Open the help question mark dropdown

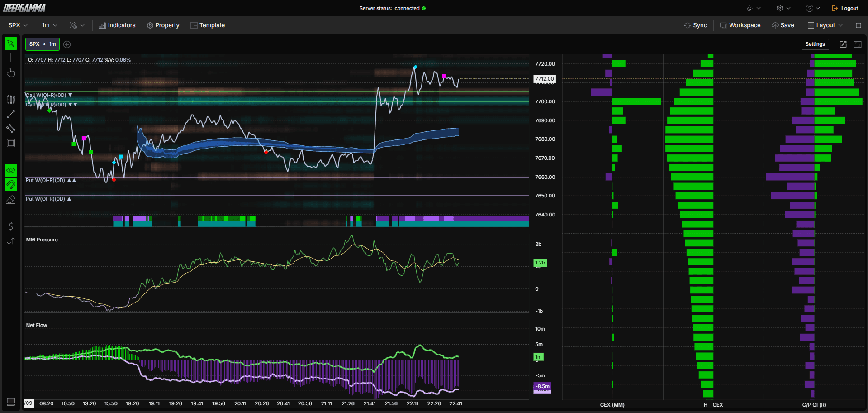(x=813, y=8)
